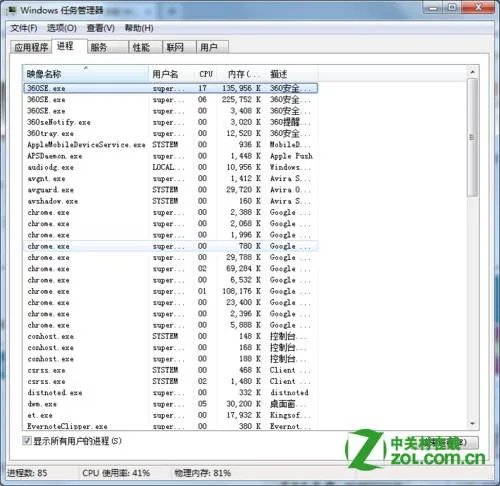Screen dimensions: 500x486
Task: Select the distnoted.exe process
Action: pyautogui.click(x=171, y=393)
